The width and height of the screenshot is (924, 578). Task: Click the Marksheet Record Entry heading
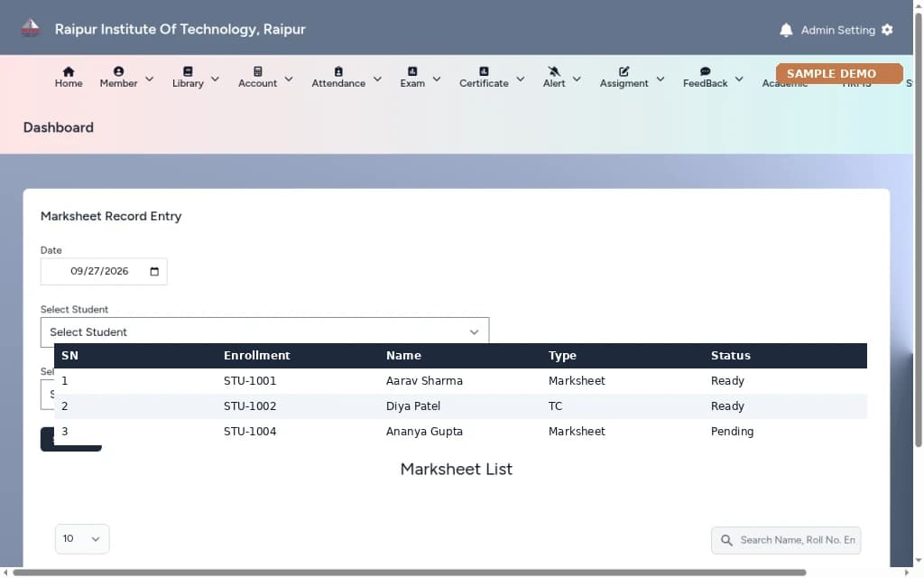pos(111,217)
